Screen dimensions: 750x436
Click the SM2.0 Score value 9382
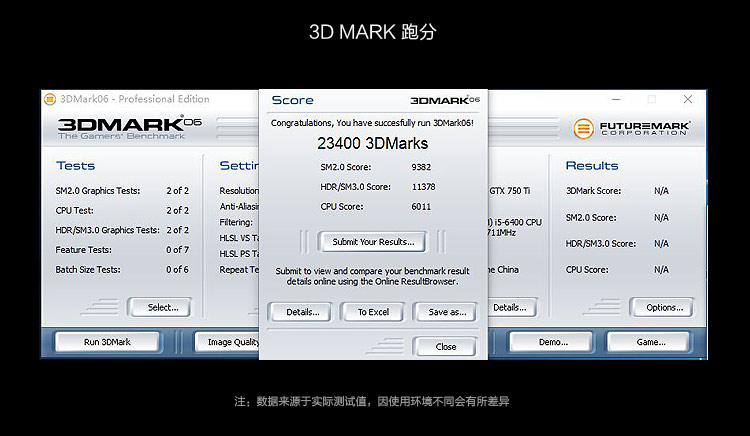(421, 167)
